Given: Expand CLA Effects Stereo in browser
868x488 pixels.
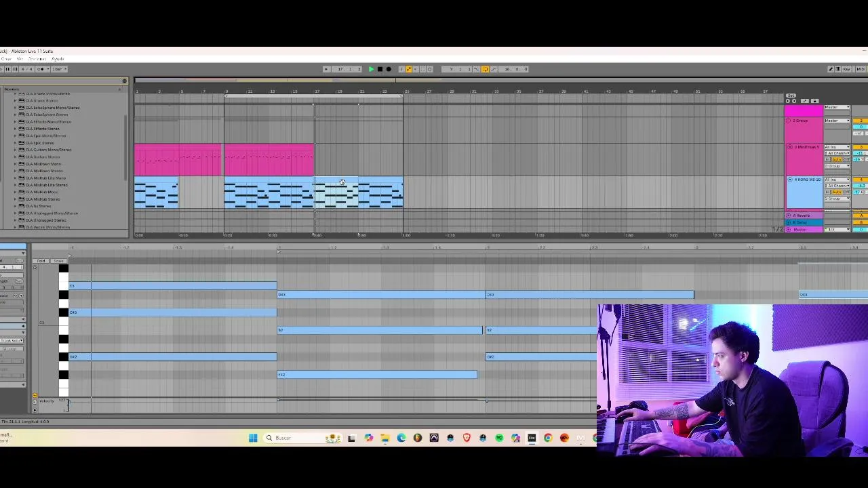Looking at the screenshot, I should click(x=16, y=129).
